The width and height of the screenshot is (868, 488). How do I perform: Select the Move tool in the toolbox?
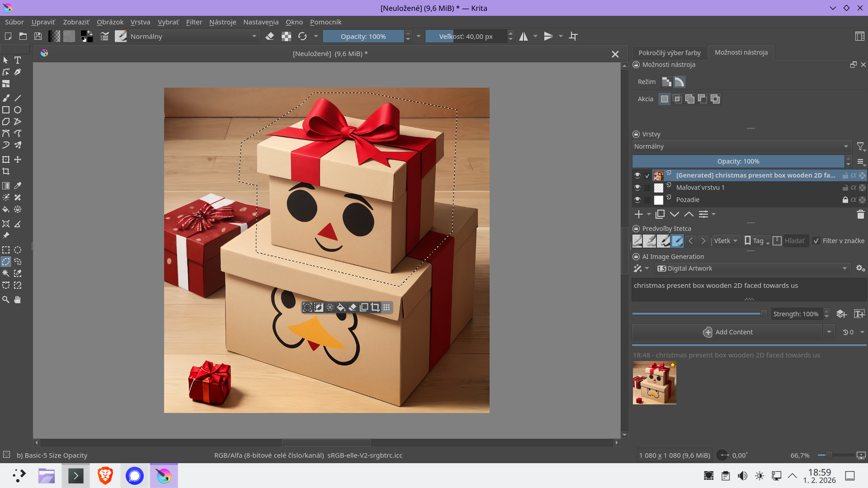point(18,160)
